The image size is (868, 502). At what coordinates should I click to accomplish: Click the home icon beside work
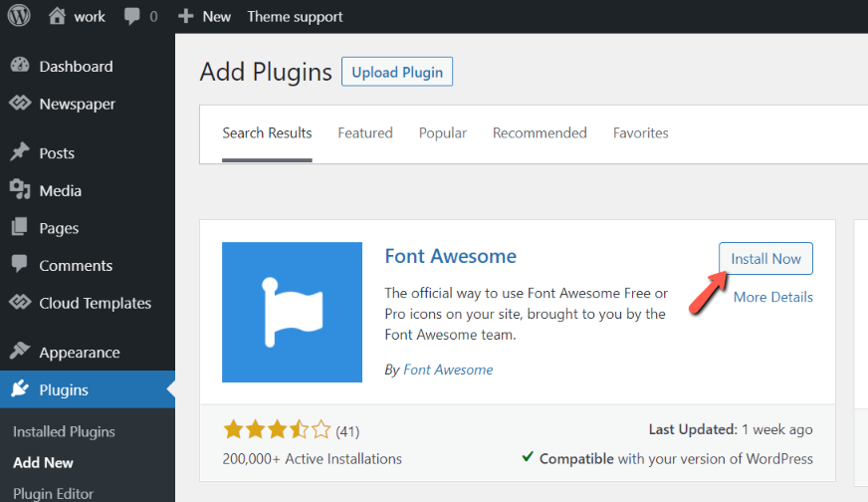coord(57,16)
